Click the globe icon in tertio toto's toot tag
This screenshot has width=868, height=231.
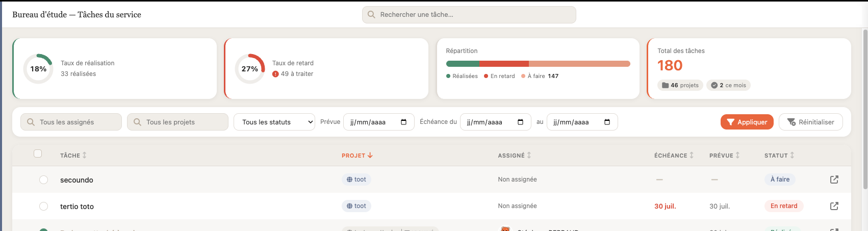coord(349,206)
